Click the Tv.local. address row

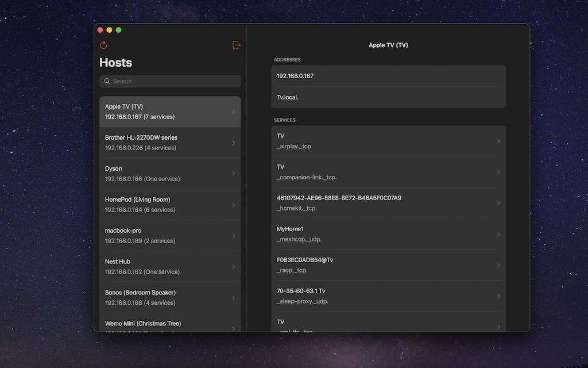[x=388, y=97]
